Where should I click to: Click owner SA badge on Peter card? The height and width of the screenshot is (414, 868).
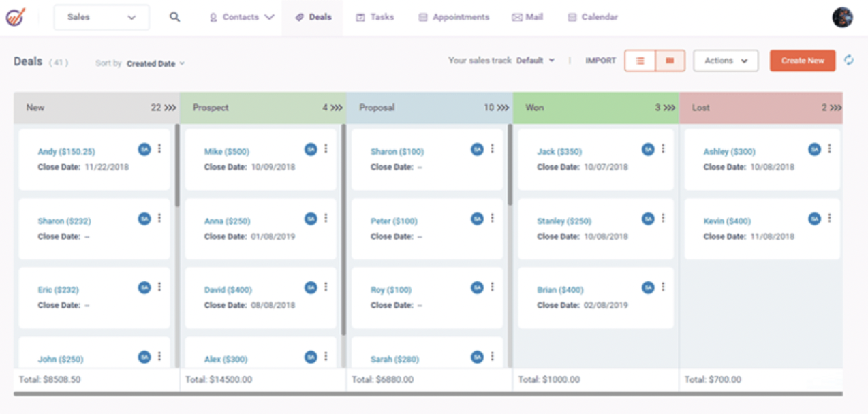[477, 219]
